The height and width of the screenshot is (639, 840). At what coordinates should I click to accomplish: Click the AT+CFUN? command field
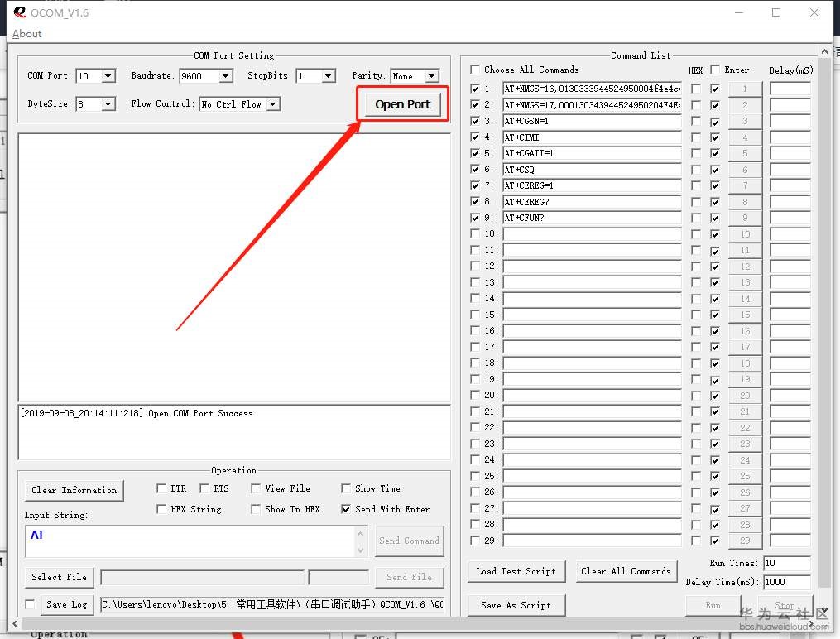pos(592,218)
